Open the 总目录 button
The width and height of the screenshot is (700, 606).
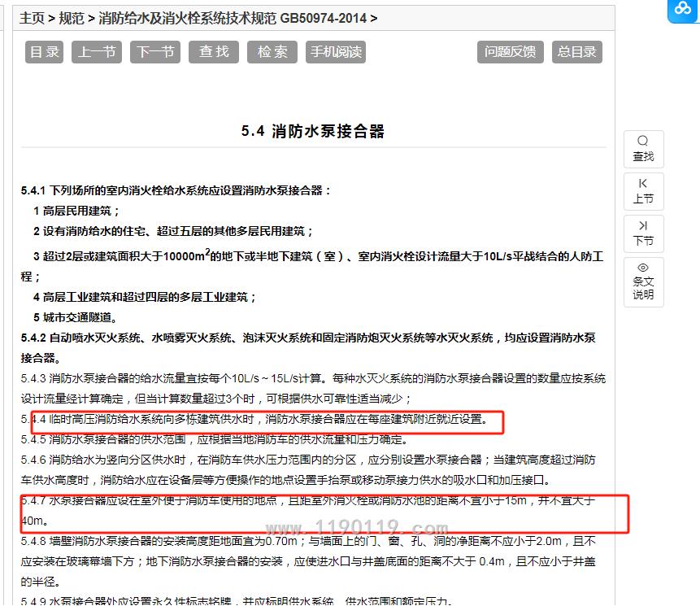tap(576, 52)
